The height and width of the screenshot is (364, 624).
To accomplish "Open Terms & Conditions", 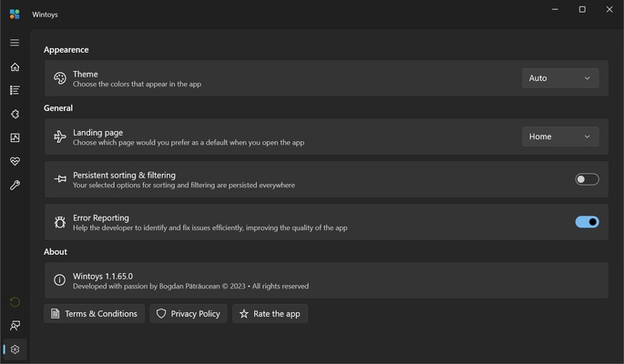I will point(94,314).
